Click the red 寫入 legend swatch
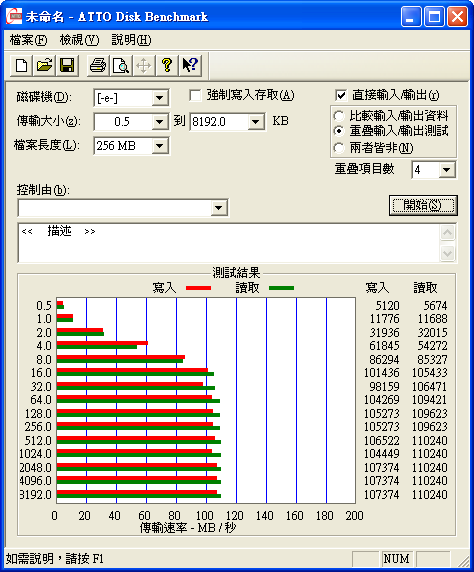This screenshot has width=474, height=572. click(199, 288)
